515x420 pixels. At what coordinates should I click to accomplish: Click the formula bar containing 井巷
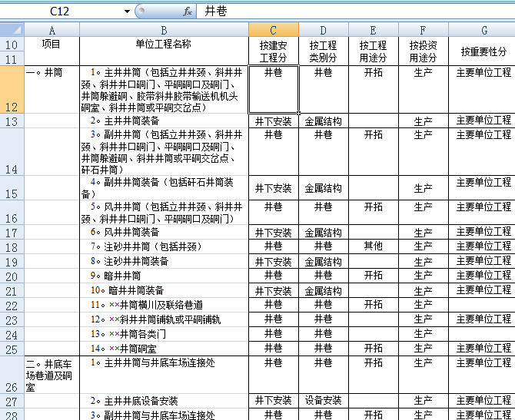[355, 12]
